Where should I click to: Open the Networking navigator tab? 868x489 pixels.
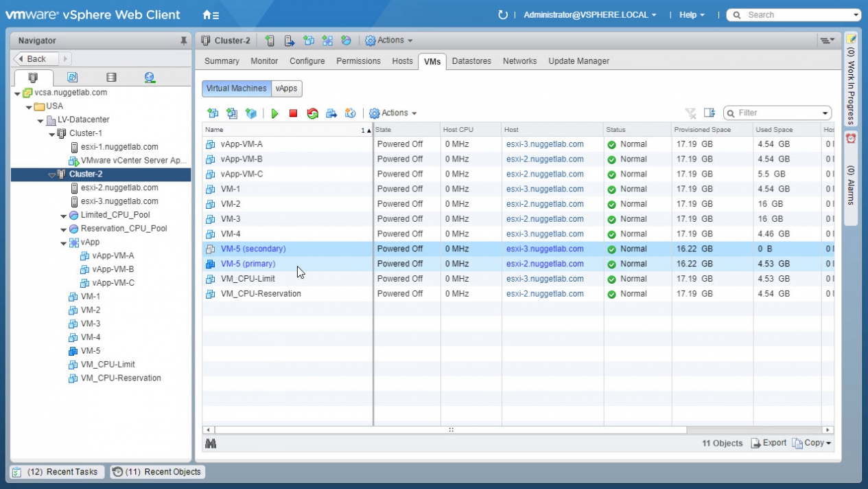150,78
